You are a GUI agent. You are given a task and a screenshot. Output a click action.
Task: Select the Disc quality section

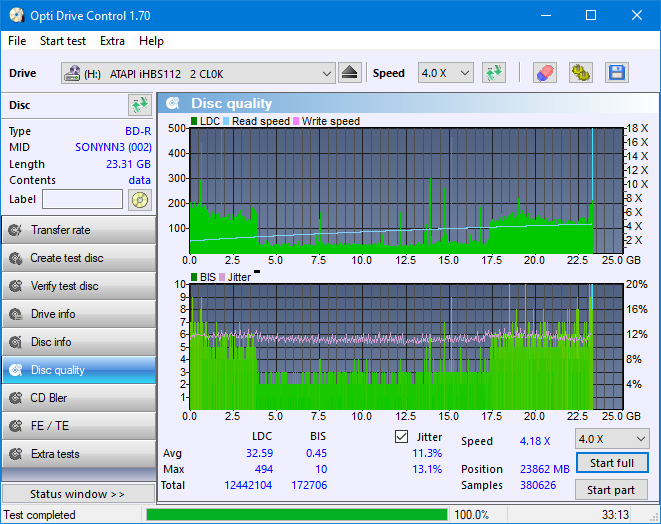coord(78,370)
